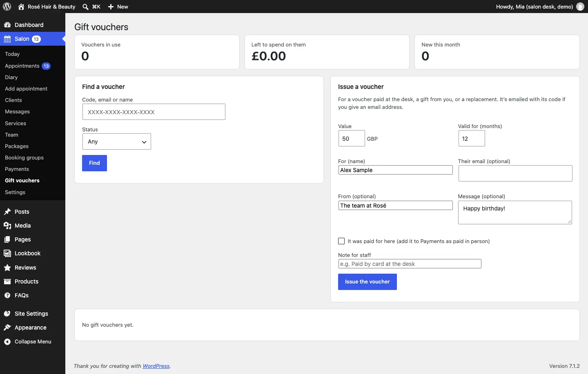Click the Appearance paintbrush icon
Image resolution: width=588 pixels, height=374 pixels.
point(7,328)
